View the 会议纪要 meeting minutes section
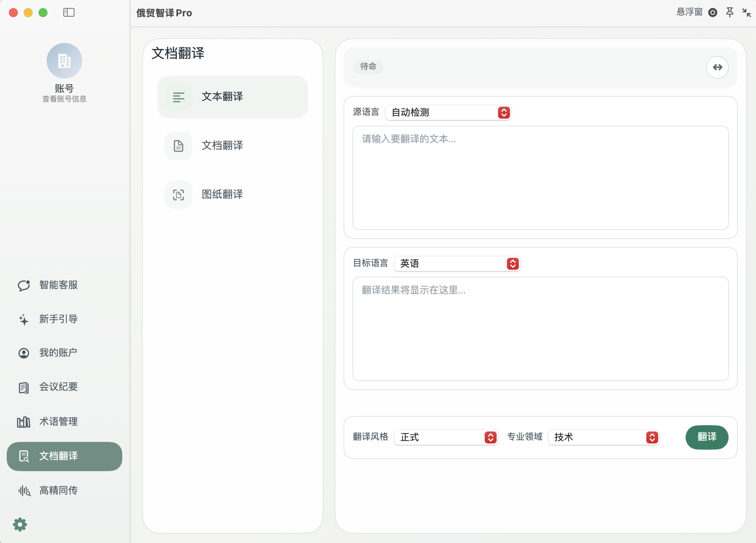The height and width of the screenshot is (543, 756). (58, 387)
